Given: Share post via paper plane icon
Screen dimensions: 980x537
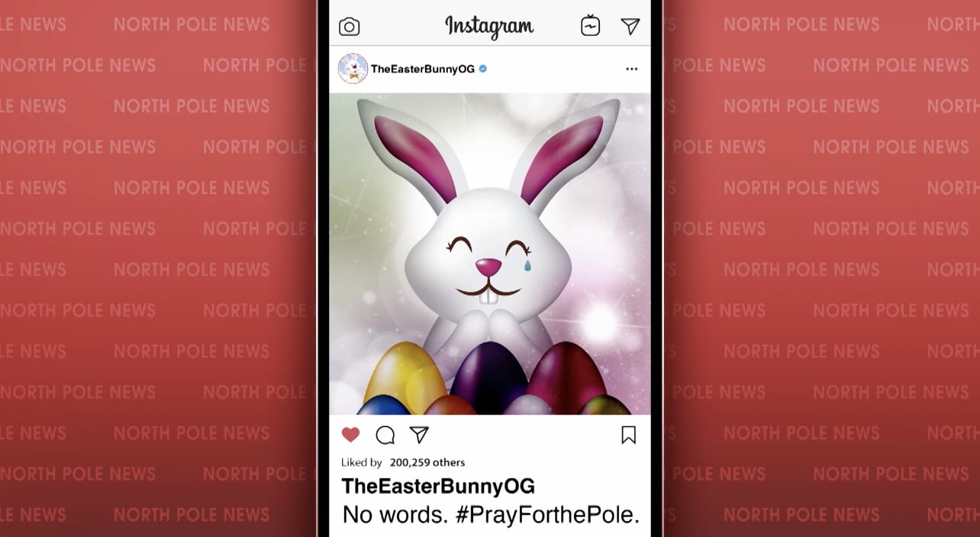Looking at the screenshot, I should tap(419, 435).
